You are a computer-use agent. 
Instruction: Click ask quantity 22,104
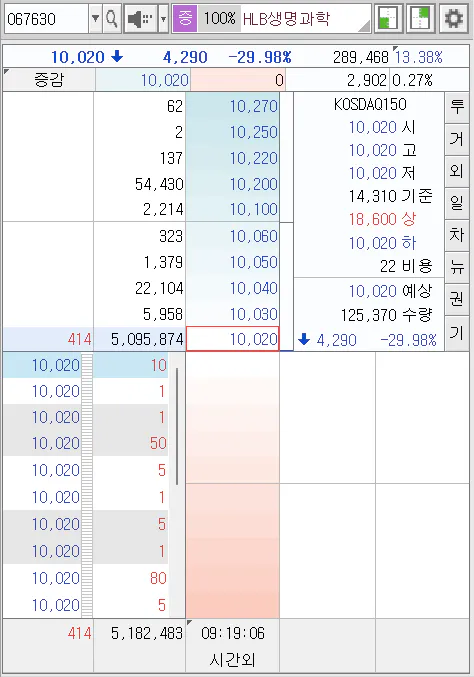pos(159,288)
